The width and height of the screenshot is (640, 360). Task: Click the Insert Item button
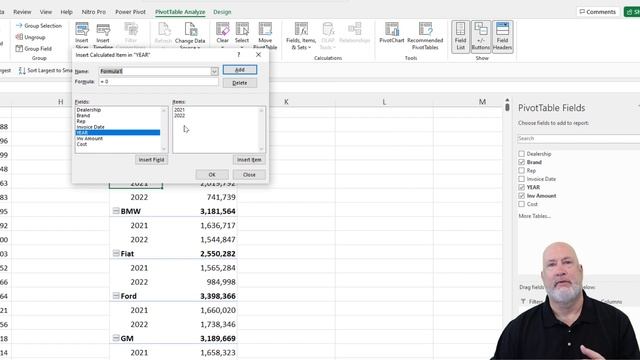pyautogui.click(x=249, y=160)
